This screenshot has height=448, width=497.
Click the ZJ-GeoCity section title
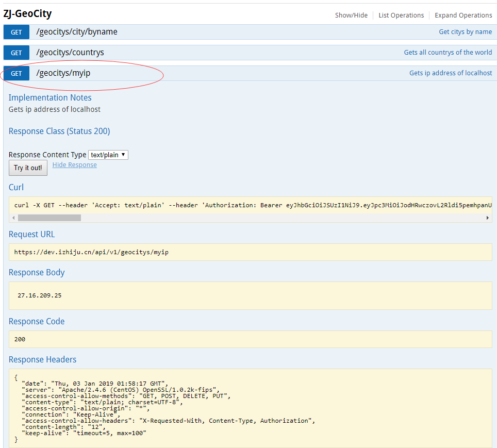[27, 14]
